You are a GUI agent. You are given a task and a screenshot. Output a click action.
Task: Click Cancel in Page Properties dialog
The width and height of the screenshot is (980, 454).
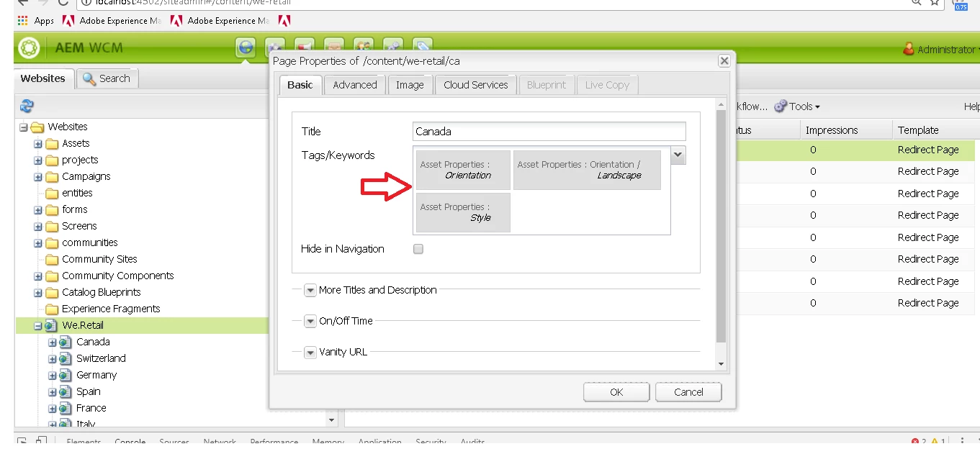(x=688, y=392)
